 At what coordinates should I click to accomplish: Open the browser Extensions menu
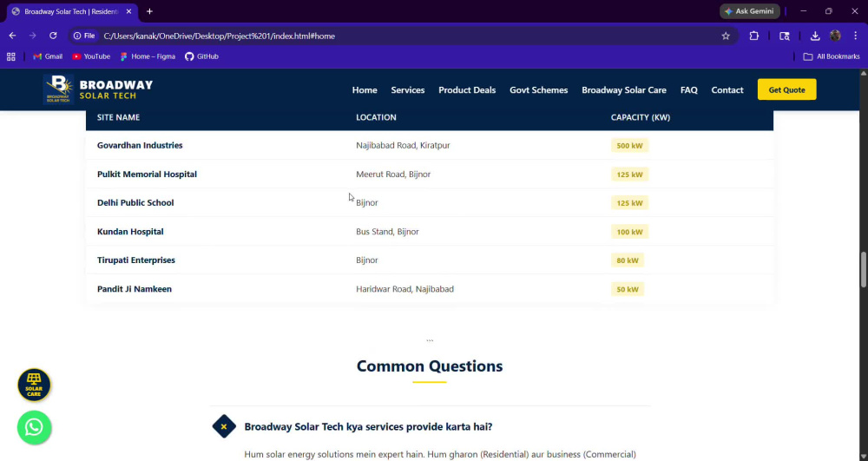[x=754, y=36]
